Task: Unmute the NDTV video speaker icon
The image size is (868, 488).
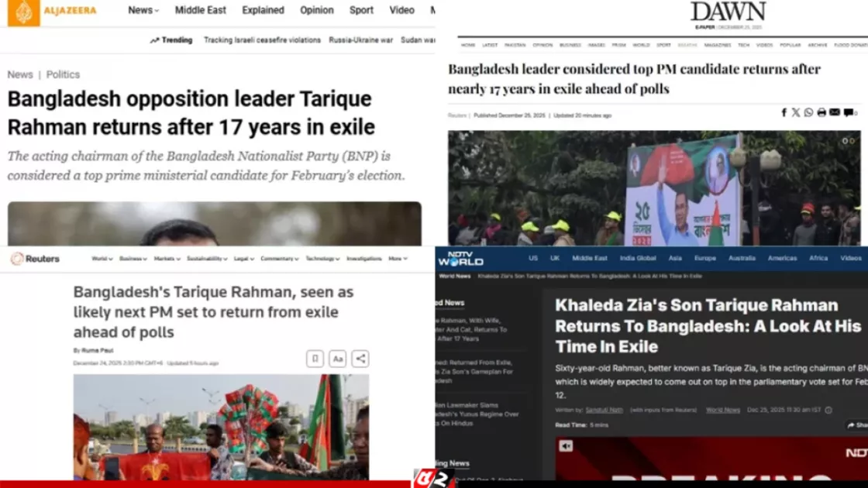Action: [x=566, y=446]
